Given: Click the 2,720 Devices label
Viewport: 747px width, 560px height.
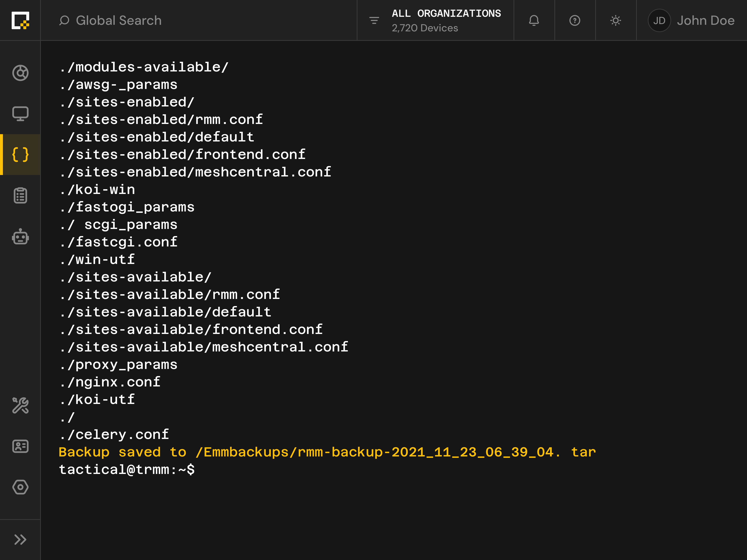Looking at the screenshot, I should 425,28.
